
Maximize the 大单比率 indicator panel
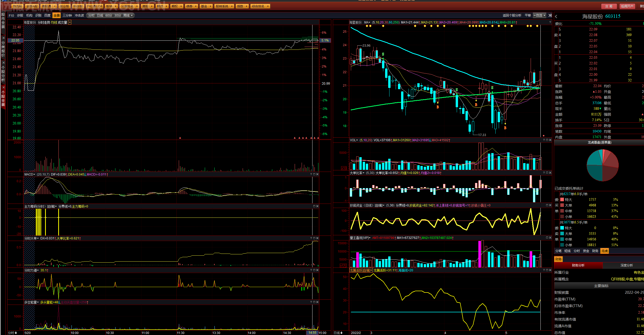[x=547, y=173]
